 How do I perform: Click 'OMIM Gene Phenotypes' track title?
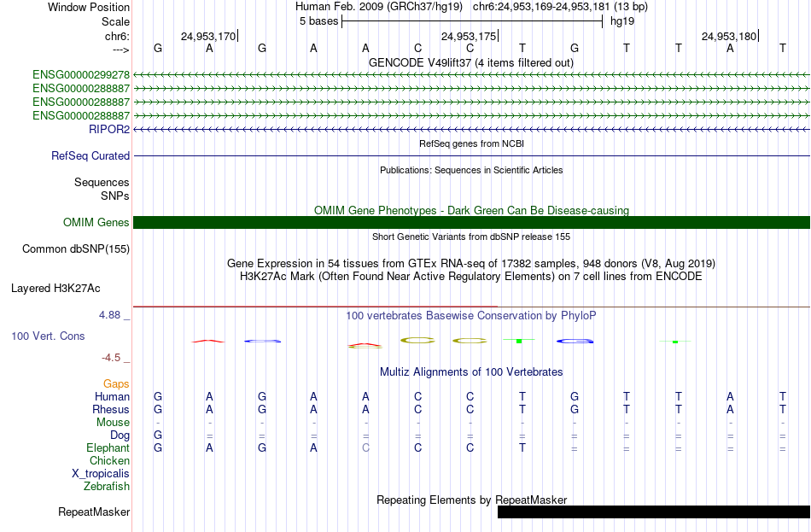(471, 210)
